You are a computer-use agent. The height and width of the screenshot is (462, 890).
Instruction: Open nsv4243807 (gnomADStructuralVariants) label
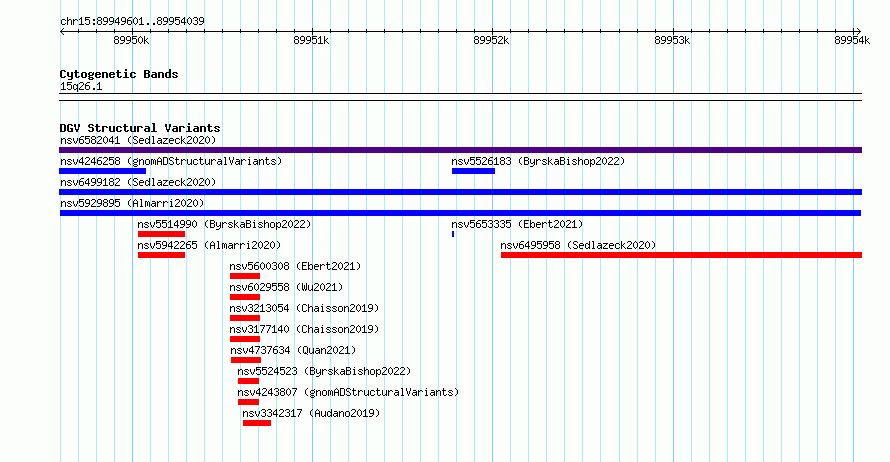[x=348, y=392]
